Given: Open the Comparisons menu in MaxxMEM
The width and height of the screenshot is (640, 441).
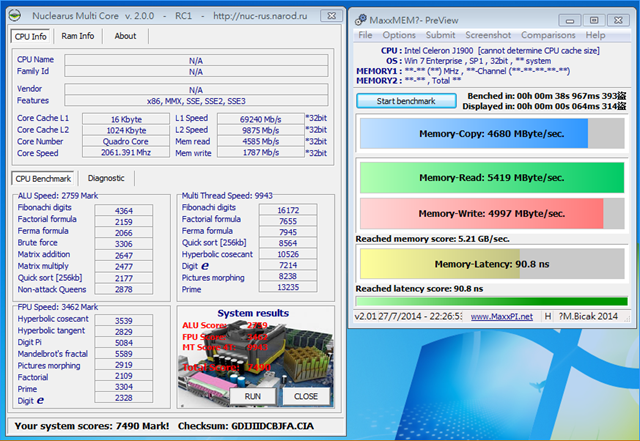Looking at the screenshot, I should click(548, 35).
